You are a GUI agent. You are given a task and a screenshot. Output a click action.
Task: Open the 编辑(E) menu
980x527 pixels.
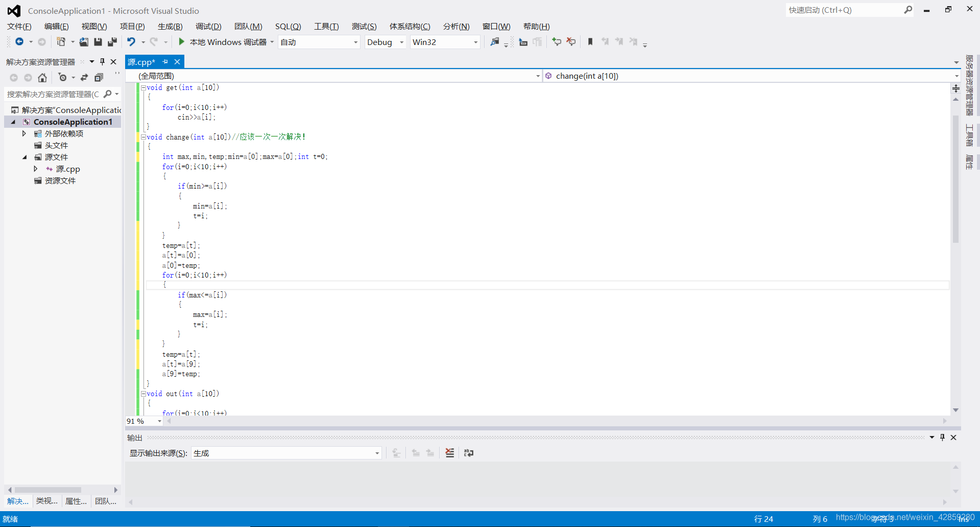[56, 27]
